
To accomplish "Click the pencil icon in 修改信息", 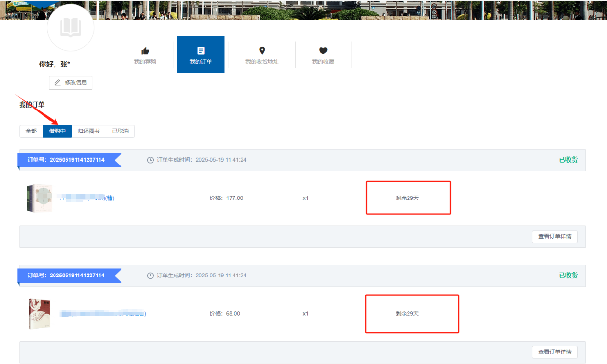I will coord(57,83).
